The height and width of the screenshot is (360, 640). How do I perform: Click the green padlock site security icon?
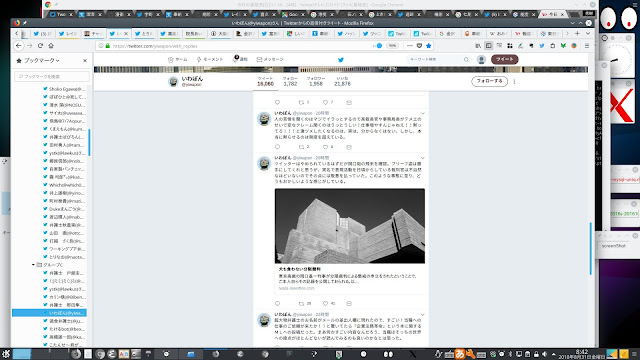pyautogui.click(x=108, y=46)
